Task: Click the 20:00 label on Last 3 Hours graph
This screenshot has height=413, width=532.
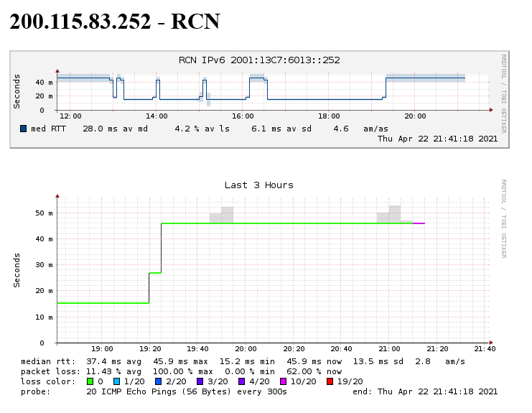Action: [246, 349]
